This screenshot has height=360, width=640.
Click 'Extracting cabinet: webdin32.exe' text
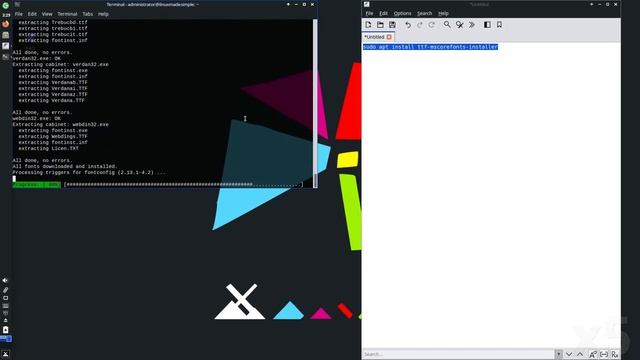60,124
